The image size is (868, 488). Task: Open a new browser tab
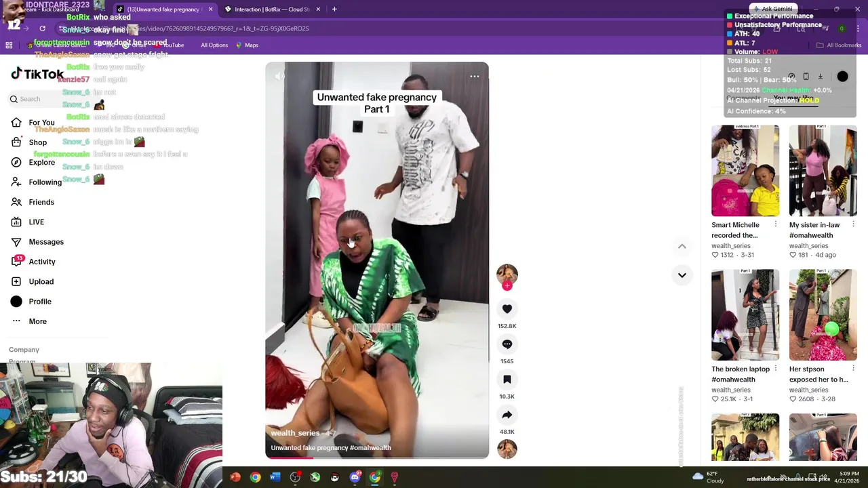point(334,9)
